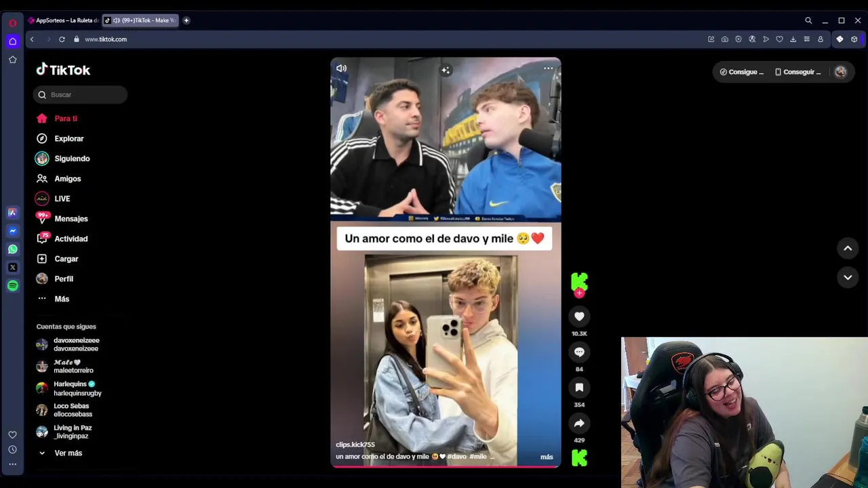868x488 pixels.
Task: Open the LIVE section
Action: [x=53, y=199]
